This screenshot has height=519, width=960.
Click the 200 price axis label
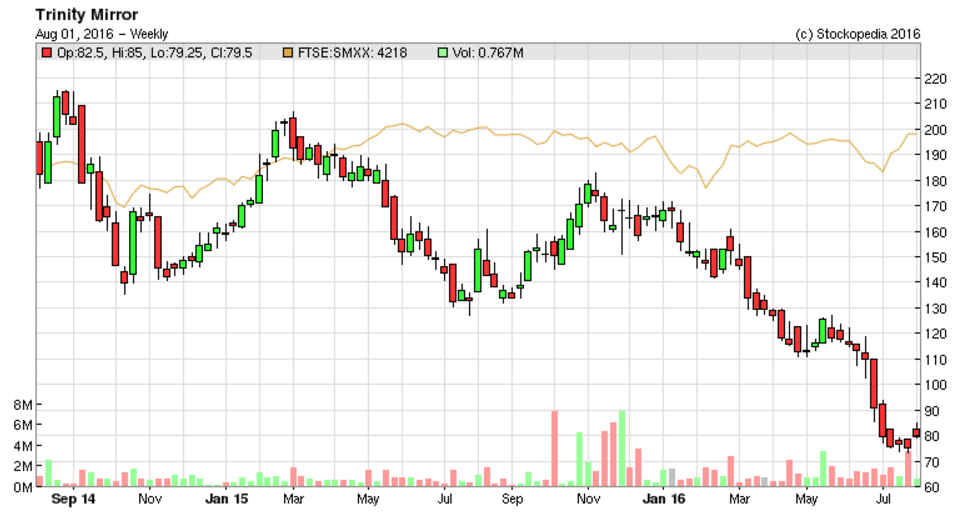[x=936, y=130]
